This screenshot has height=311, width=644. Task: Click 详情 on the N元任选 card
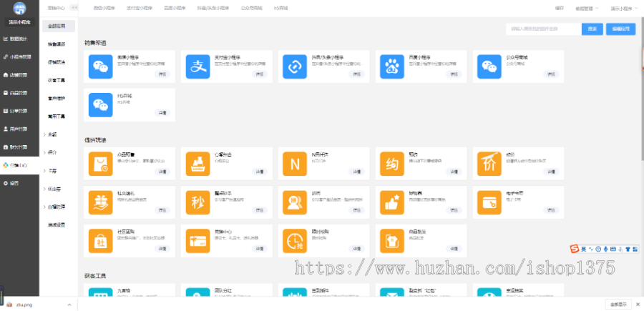coord(356,172)
